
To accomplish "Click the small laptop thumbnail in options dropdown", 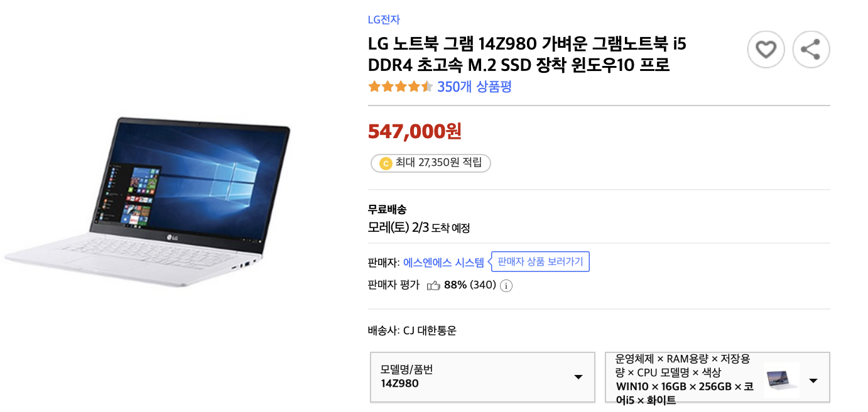I will click(781, 381).
